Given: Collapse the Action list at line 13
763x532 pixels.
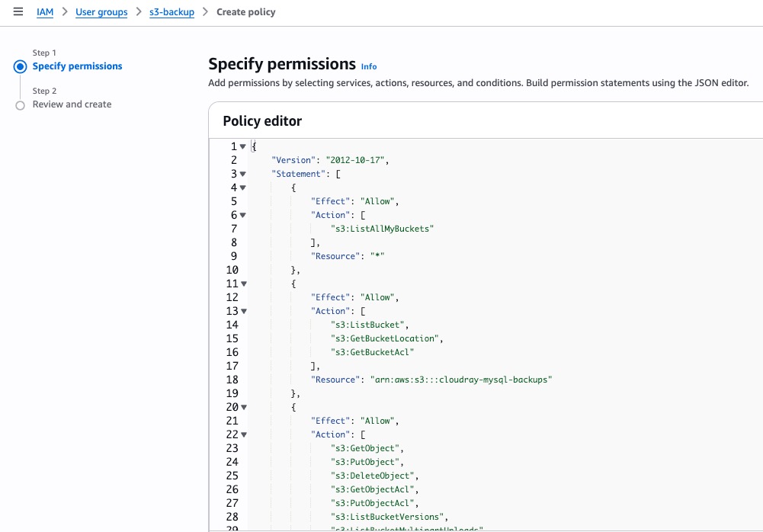Looking at the screenshot, I should (x=242, y=310).
